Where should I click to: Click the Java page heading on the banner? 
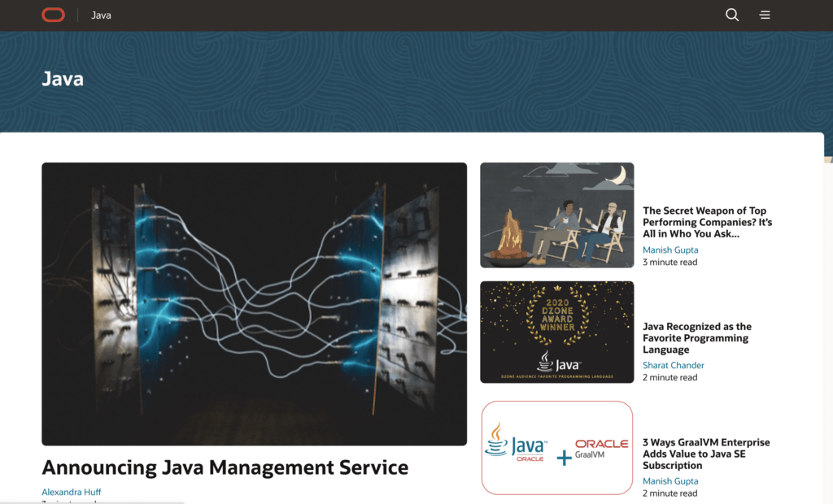[63, 79]
